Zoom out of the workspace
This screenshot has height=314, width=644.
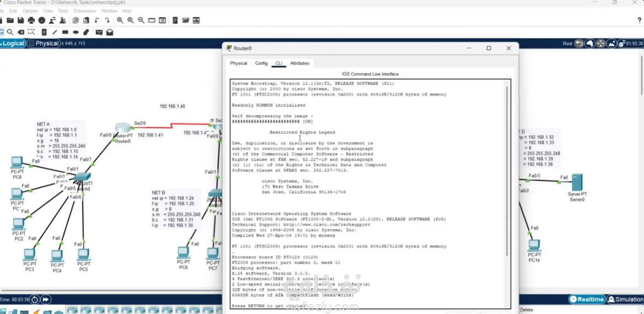tap(141, 20)
